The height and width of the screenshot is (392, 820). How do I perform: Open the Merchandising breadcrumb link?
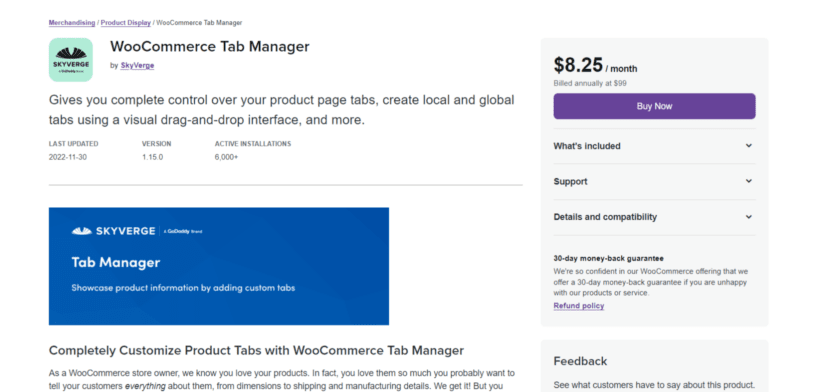72,23
